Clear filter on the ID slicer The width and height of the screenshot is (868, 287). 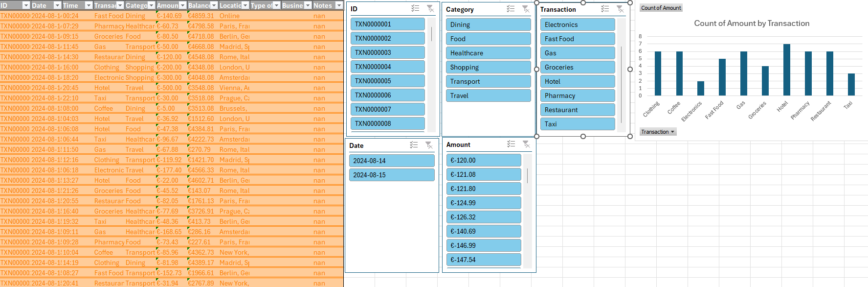coord(430,8)
